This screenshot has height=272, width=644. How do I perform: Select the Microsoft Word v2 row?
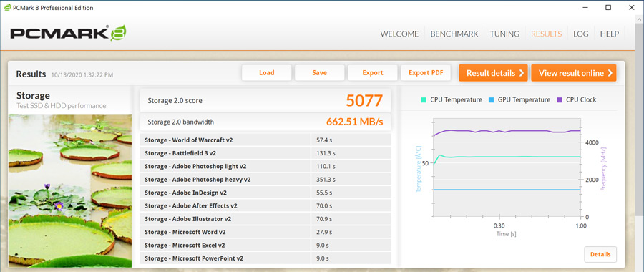tap(265, 232)
